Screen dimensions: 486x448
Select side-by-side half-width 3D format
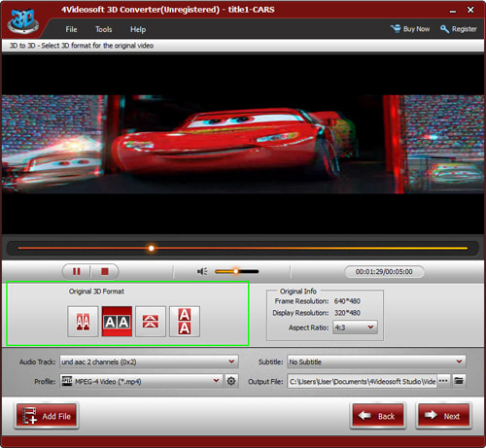tap(83, 322)
